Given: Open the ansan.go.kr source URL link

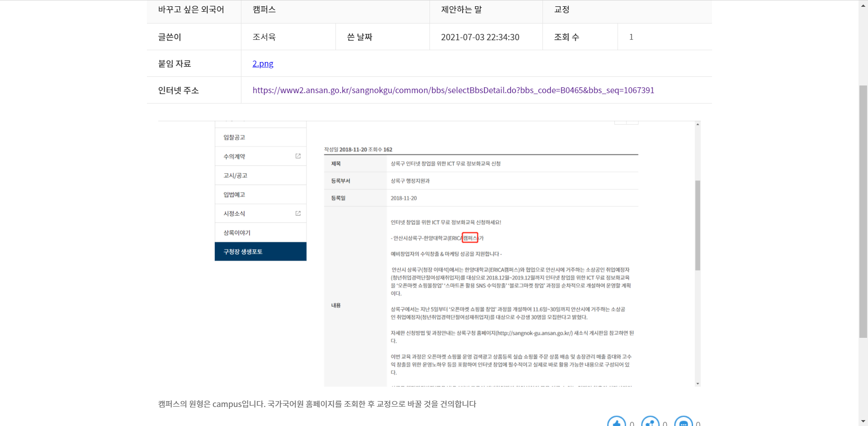Looking at the screenshot, I should [453, 90].
